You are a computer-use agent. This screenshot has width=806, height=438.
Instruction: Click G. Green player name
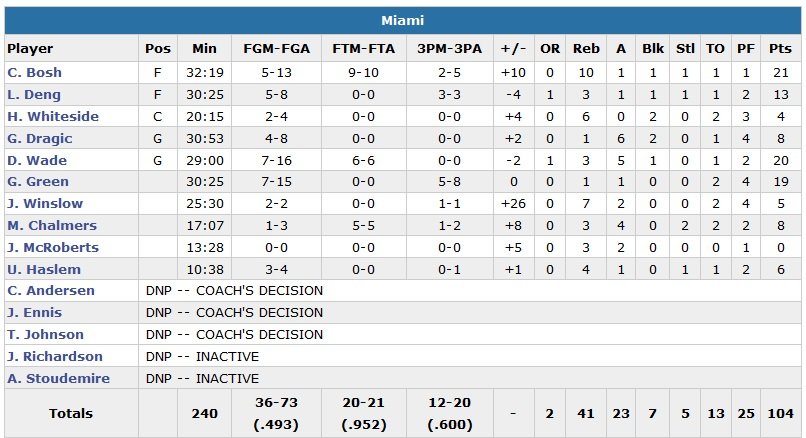click(x=38, y=182)
